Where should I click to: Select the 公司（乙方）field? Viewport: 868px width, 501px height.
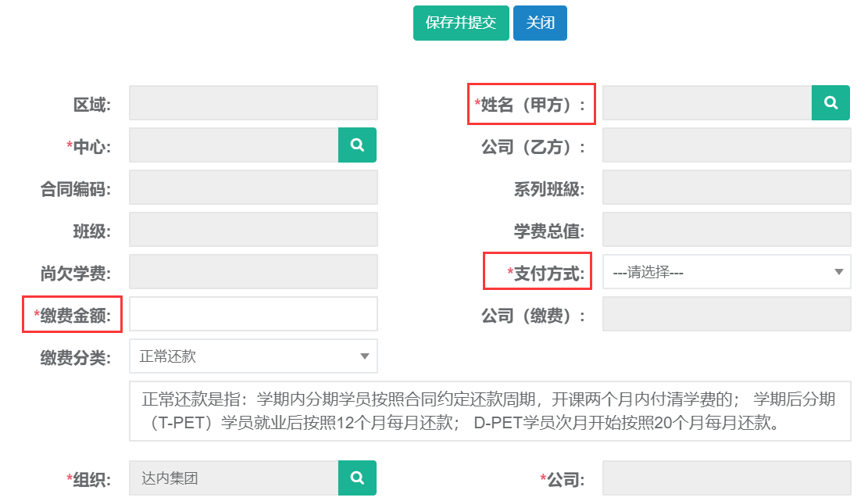point(726,145)
